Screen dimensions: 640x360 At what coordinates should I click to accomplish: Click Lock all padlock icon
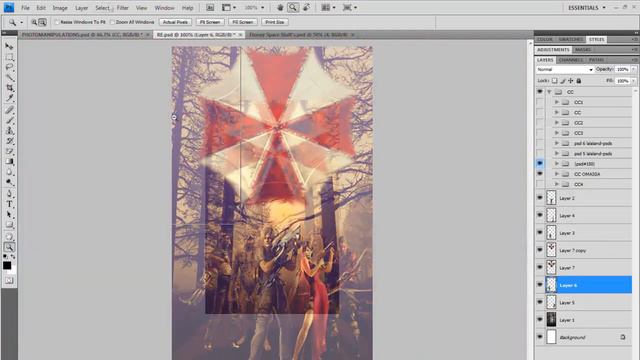(x=578, y=81)
